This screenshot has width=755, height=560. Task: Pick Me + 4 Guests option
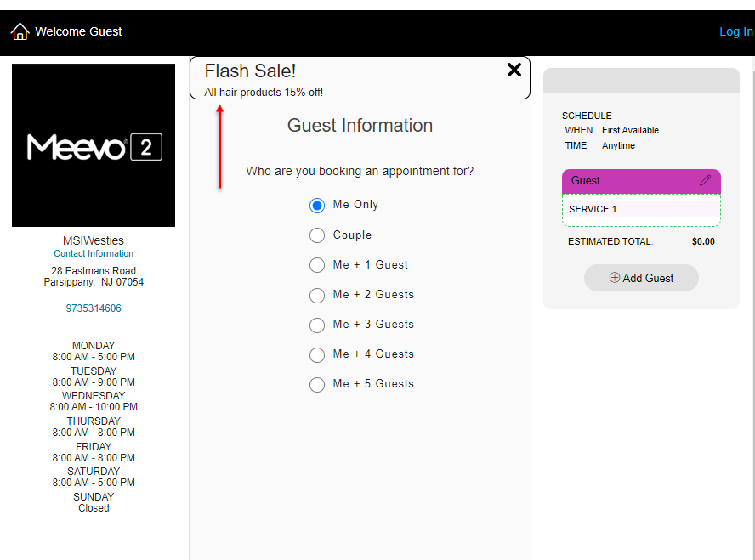(x=317, y=354)
